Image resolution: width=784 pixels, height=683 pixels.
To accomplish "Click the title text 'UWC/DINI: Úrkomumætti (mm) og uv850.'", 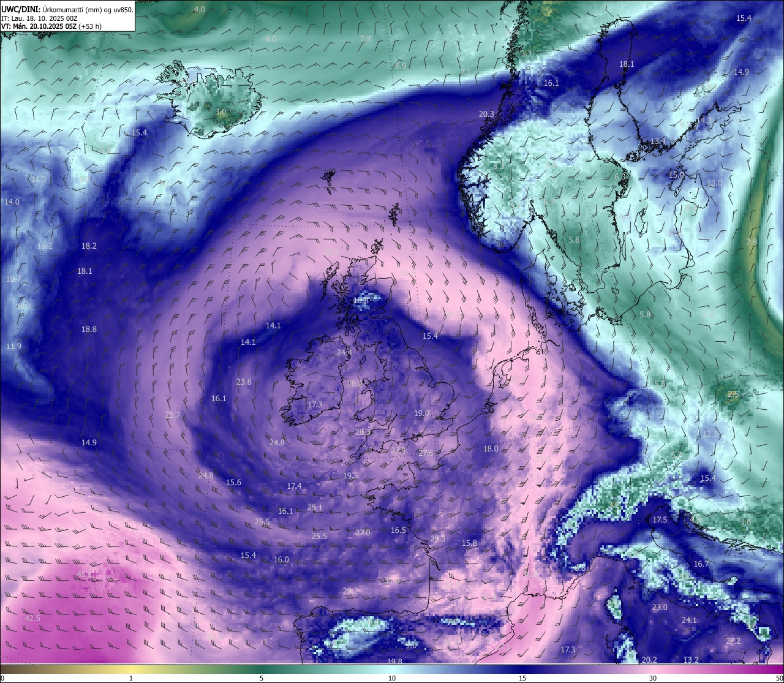I will tap(67, 9).
